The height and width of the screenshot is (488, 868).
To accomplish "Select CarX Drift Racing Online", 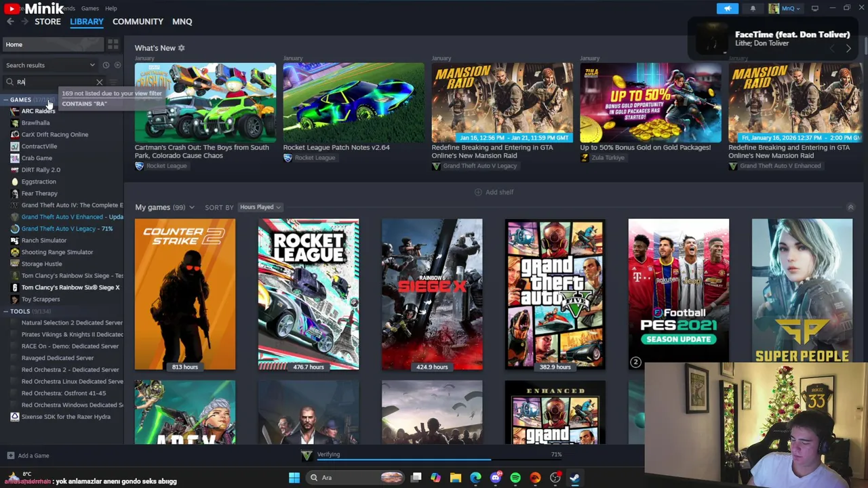I will [x=55, y=134].
